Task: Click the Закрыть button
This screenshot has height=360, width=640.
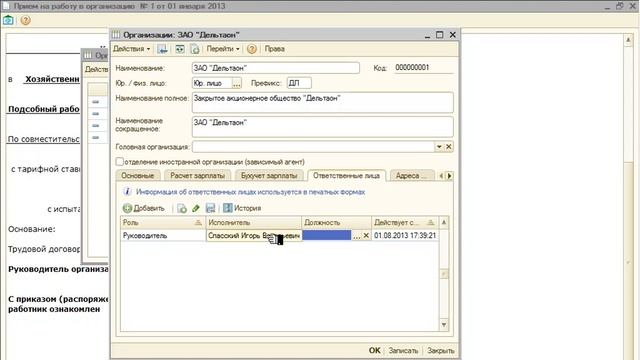Action: pyautogui.click(x=441, y=351)
